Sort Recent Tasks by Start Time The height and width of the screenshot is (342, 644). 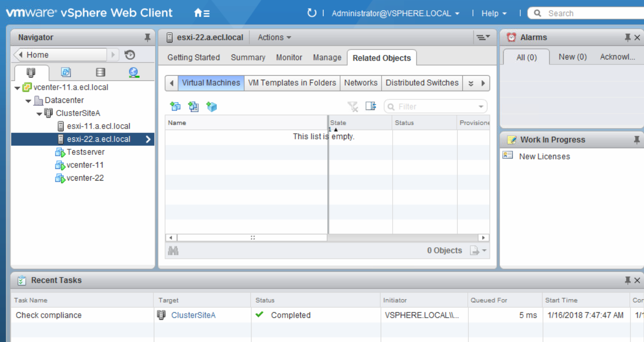point(585,300)
